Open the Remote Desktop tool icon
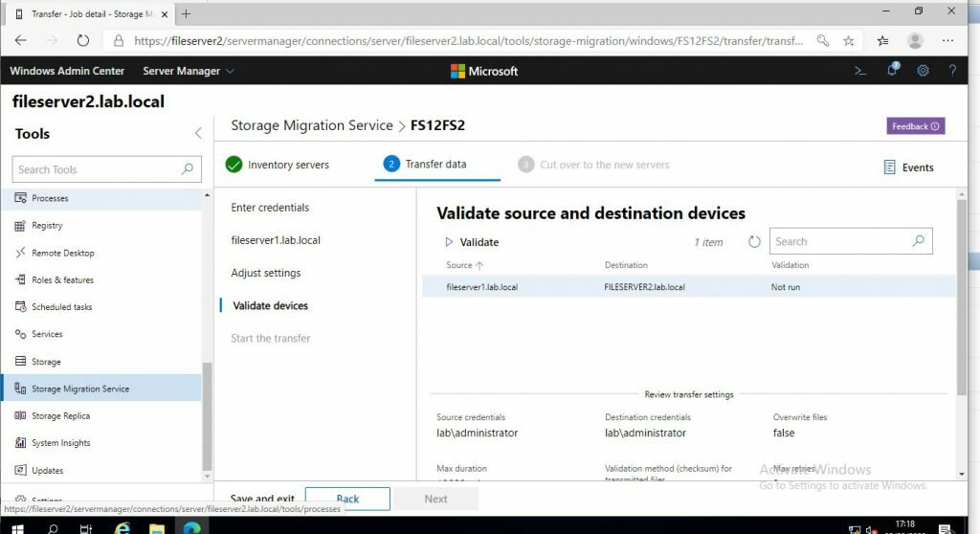Viewport: 980px width, 534px height. pos(20,253)
